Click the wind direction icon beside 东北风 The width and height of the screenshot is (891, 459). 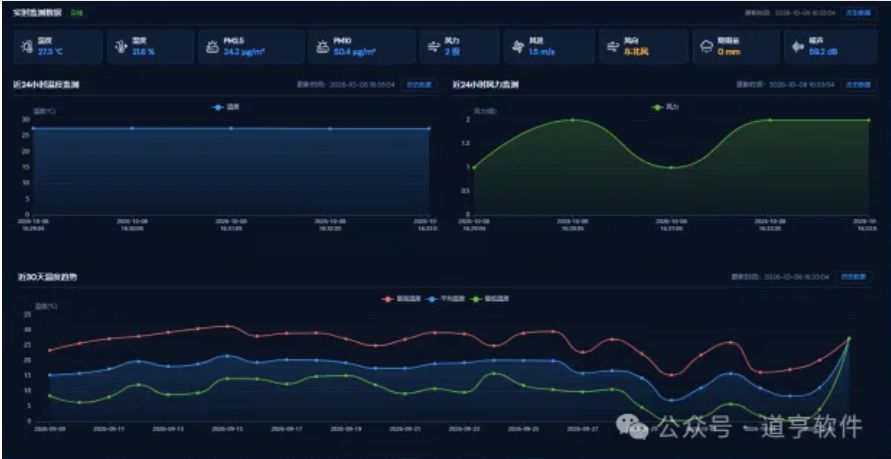[x=612, y=47]
